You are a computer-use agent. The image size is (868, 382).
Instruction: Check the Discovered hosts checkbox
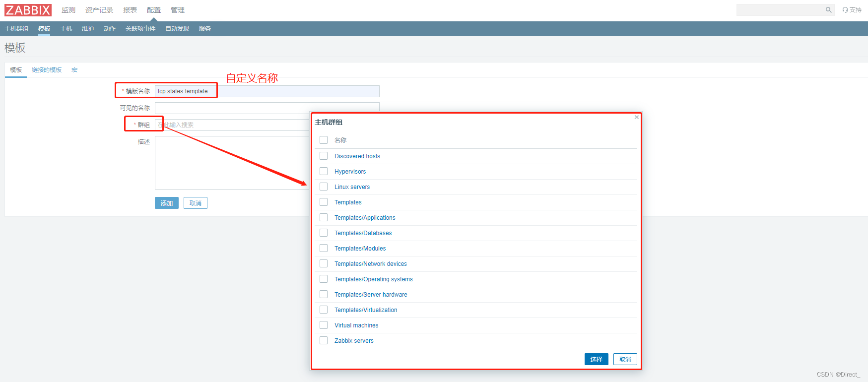pyautogui.click(x=324, y=156)
